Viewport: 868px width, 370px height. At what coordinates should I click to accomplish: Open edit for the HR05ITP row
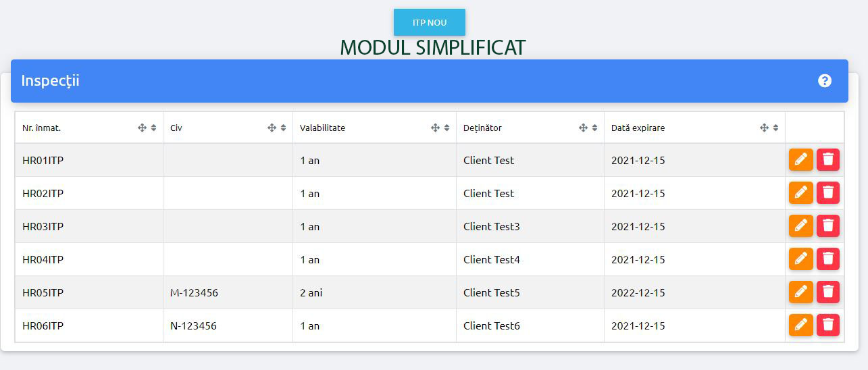click(801, 292)
